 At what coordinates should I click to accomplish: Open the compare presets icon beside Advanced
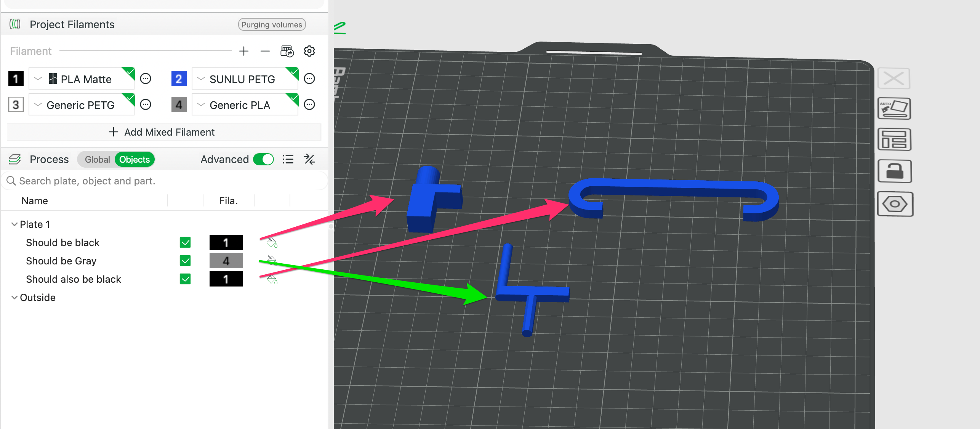(x=309, y=159)
